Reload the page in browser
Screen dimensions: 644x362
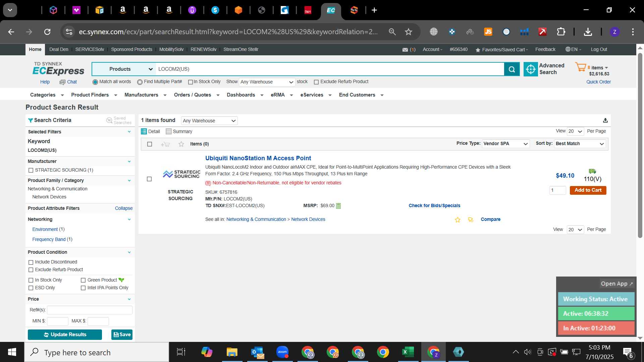(47, 32)
